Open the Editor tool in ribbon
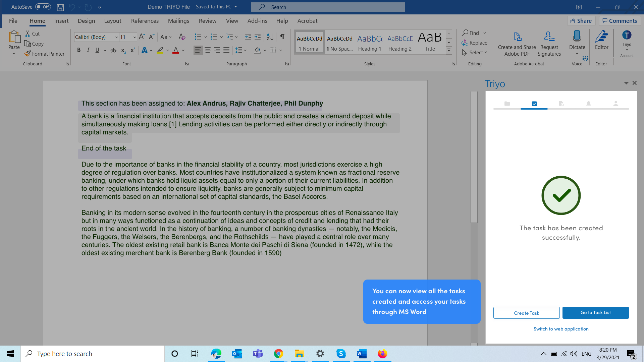This screenshot has width=644, height=362. (x=601, y=40)
